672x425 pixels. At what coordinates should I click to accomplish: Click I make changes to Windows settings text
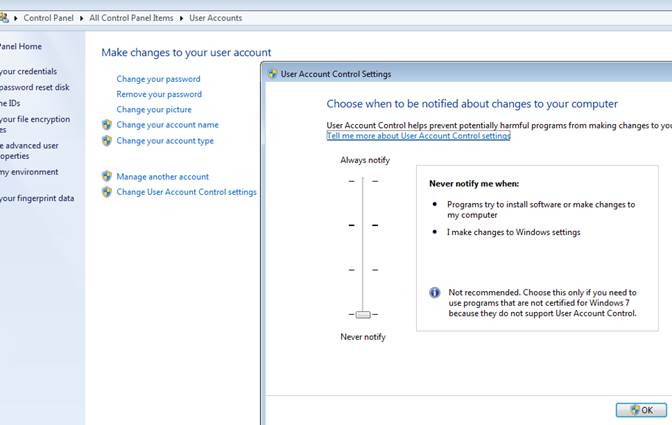click(513, 232)
